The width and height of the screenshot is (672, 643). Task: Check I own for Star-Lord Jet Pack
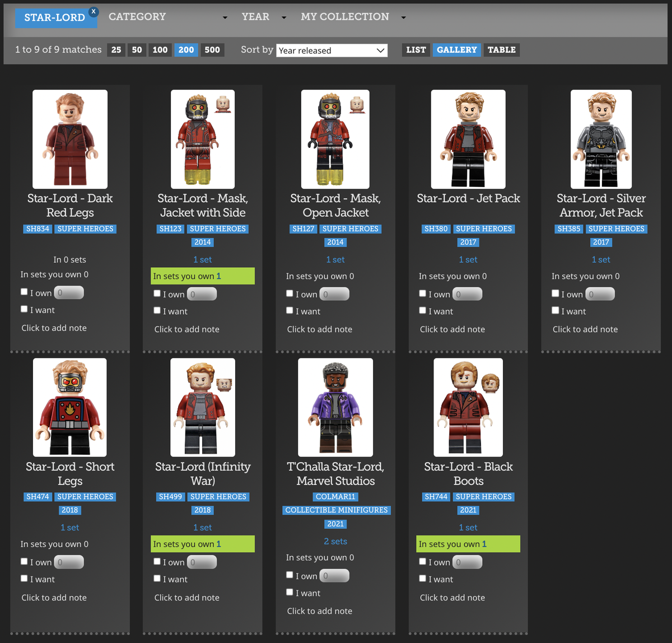[x=422, y=293]
